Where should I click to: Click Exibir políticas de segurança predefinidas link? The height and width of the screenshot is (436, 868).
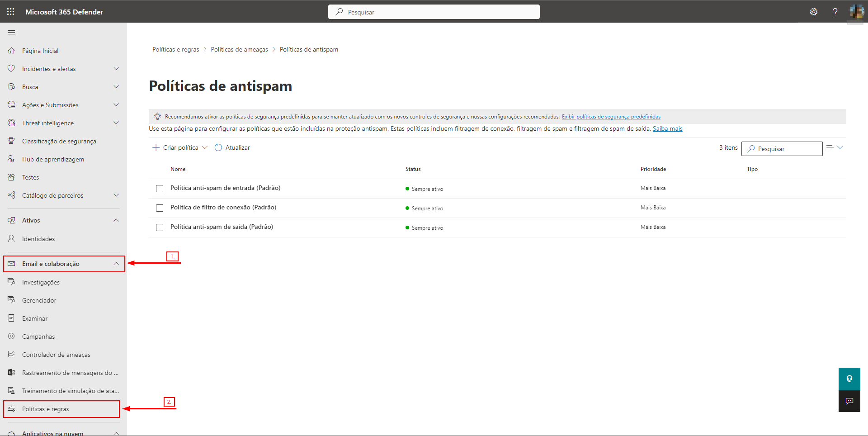pyautogui.click(x=611, y=117)
